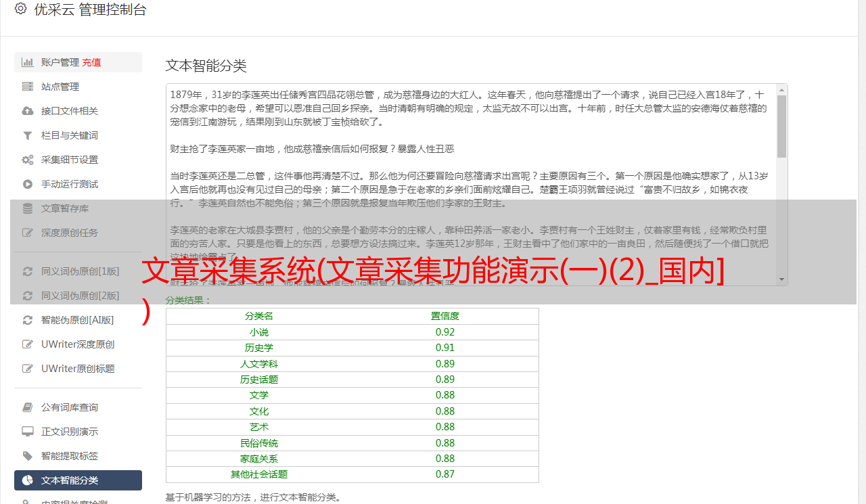Viewport: 866px width, 504px height.
Task: Click the monitor icon for 正文识别演示
Action: pos(28,432)
